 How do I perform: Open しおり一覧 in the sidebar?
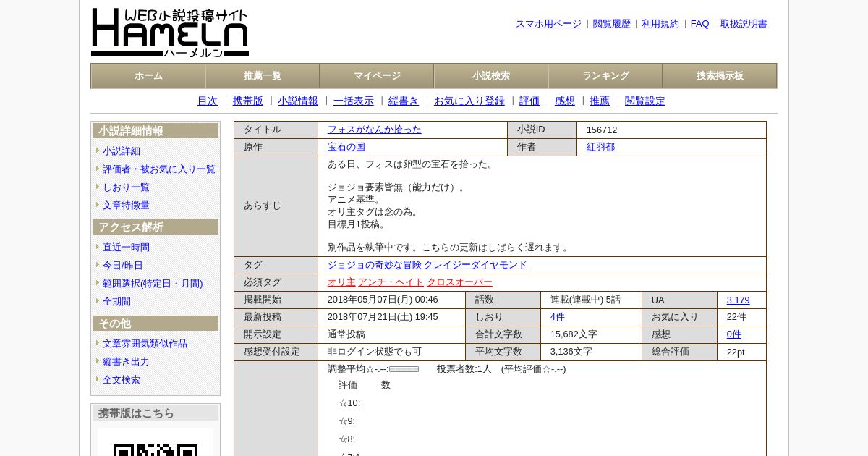[126, 187]
